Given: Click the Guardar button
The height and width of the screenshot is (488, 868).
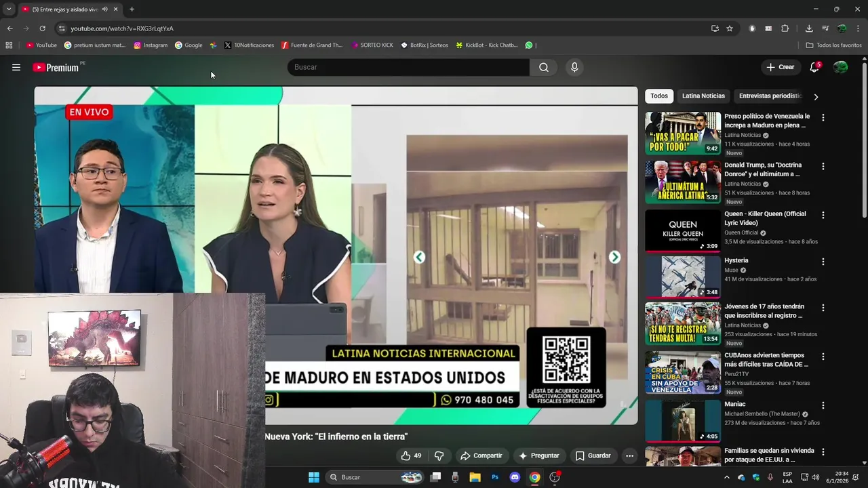Looking at the screenshot, I should coord(593,455).
